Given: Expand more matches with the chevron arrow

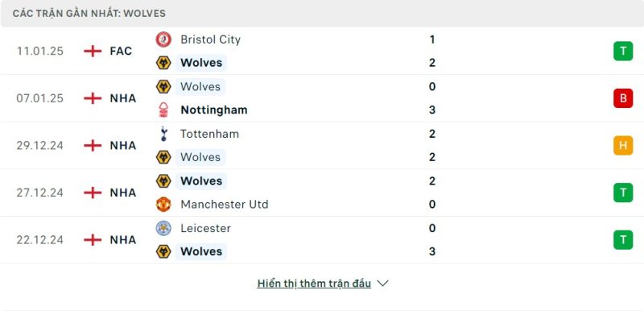Looking at the screenshot, I should [x=382, y=284].
